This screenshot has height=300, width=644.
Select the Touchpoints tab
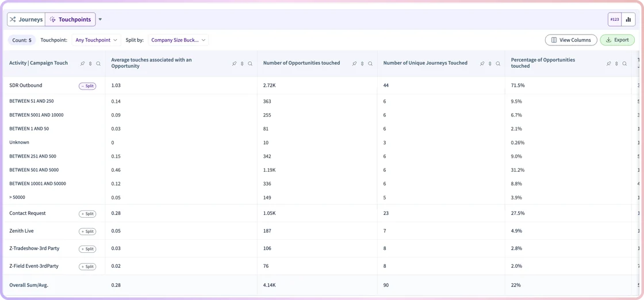point(70,20)
